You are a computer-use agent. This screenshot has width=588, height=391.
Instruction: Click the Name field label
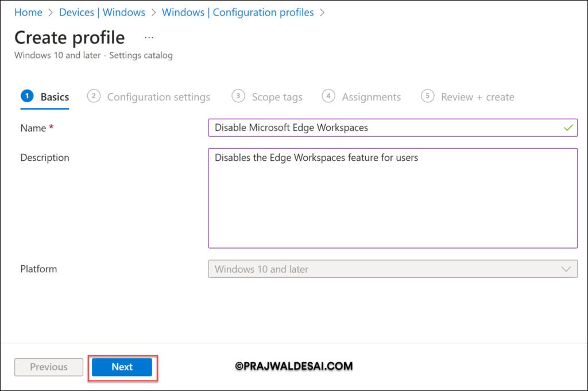[33, 128]
